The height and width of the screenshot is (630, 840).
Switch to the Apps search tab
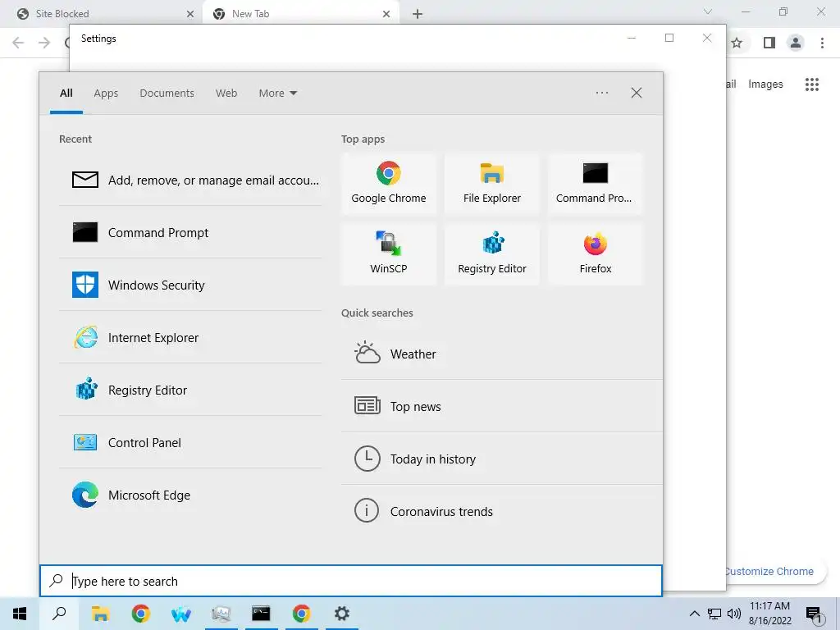[x=106, y=94]
